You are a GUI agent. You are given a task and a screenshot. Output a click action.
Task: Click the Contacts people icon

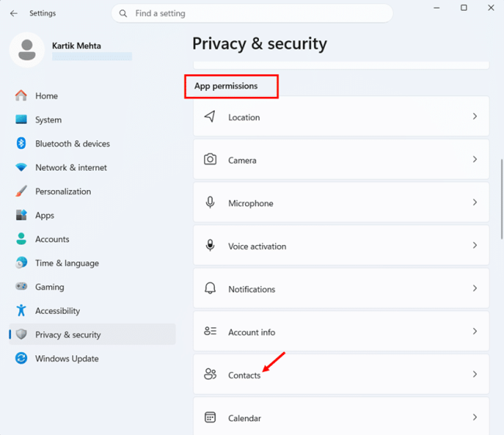coord(210,375)
